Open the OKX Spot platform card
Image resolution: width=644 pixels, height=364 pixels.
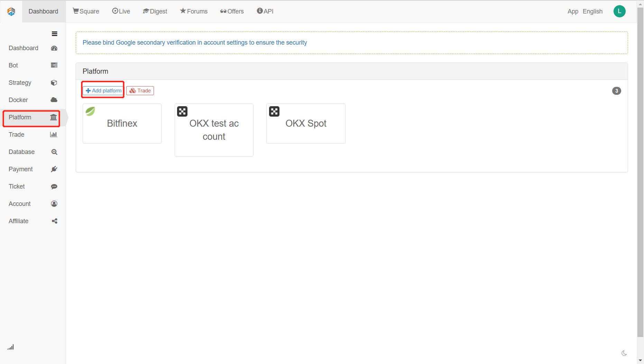click(306, 124)
